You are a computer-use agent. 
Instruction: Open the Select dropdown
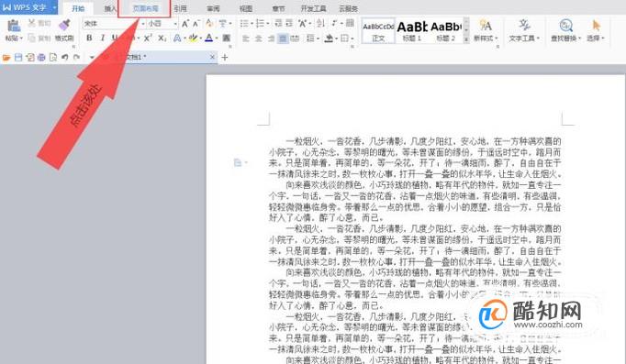pyautogui.click(x=596, y=38)
